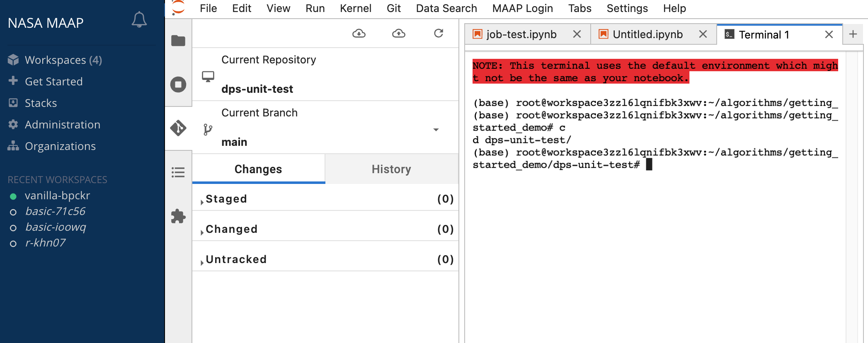868x343 pixels.
Task: Open the Extension Manager puzzle icon
Action: [178, 216]
